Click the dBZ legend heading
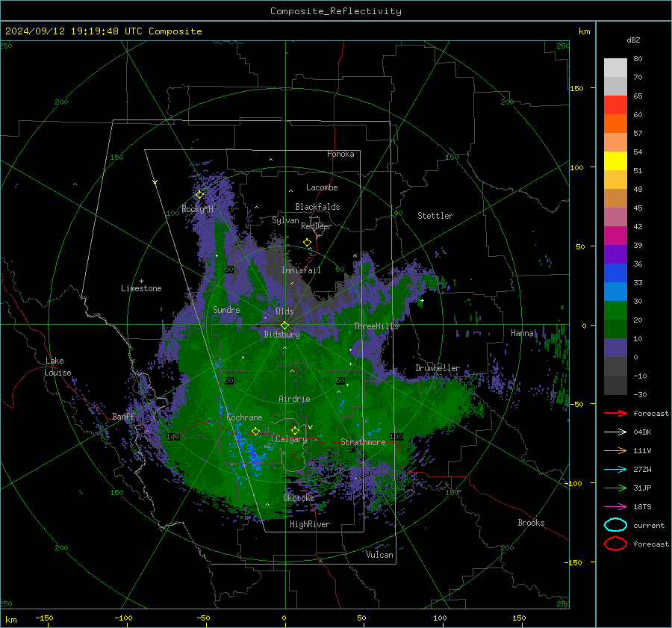The image size is (672, 628). (x=633, y=40)
